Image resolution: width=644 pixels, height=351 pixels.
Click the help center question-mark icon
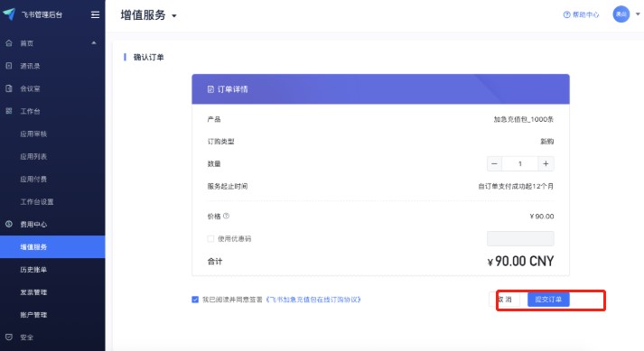click(567, 14)
